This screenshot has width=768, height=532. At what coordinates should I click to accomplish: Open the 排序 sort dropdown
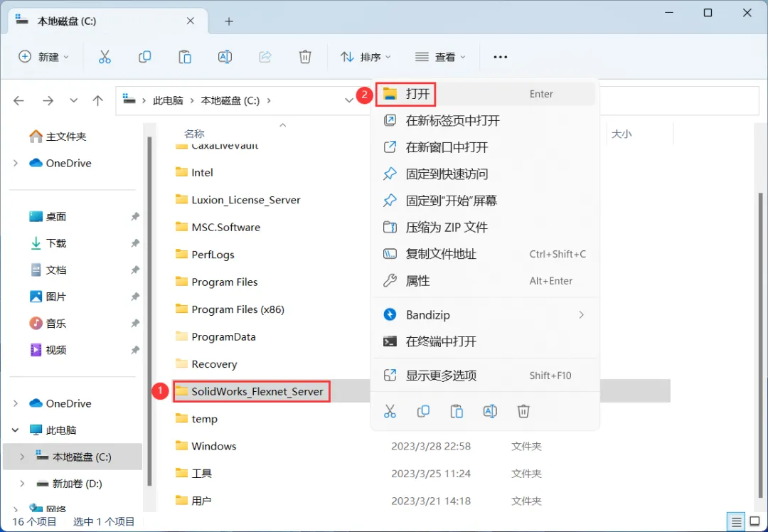(x=366, y=57)
